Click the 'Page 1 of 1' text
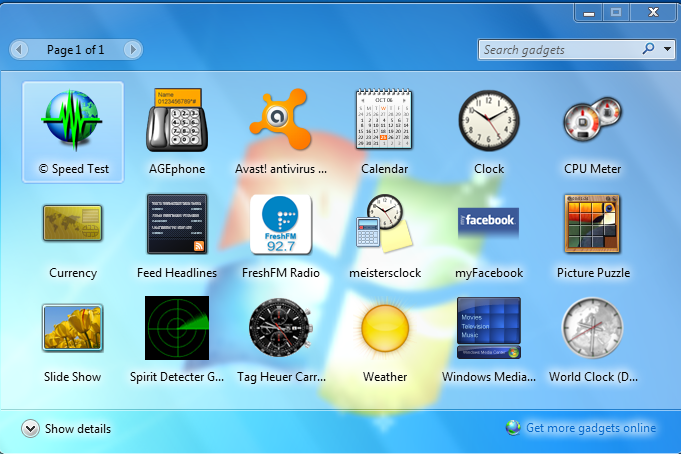 (76, 50)
